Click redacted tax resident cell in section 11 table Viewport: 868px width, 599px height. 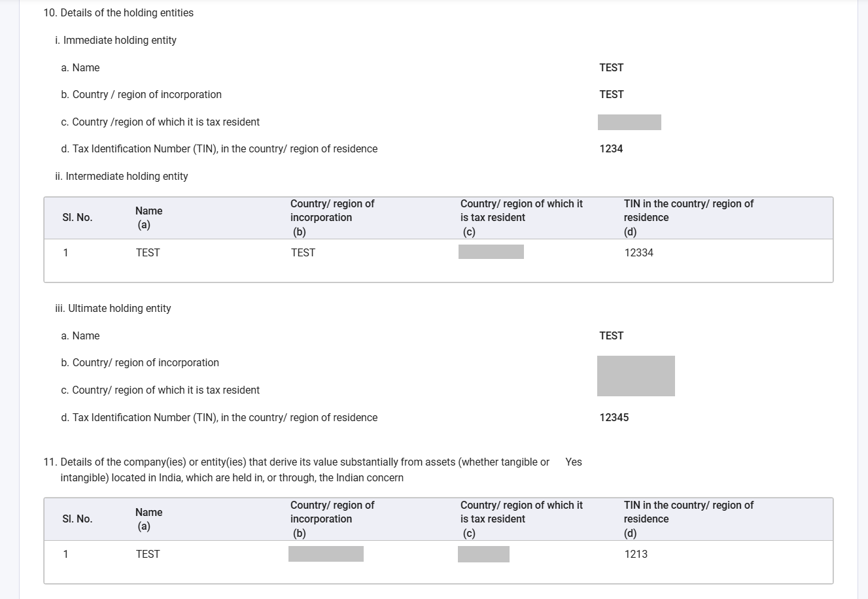click(x=483, y=554)
